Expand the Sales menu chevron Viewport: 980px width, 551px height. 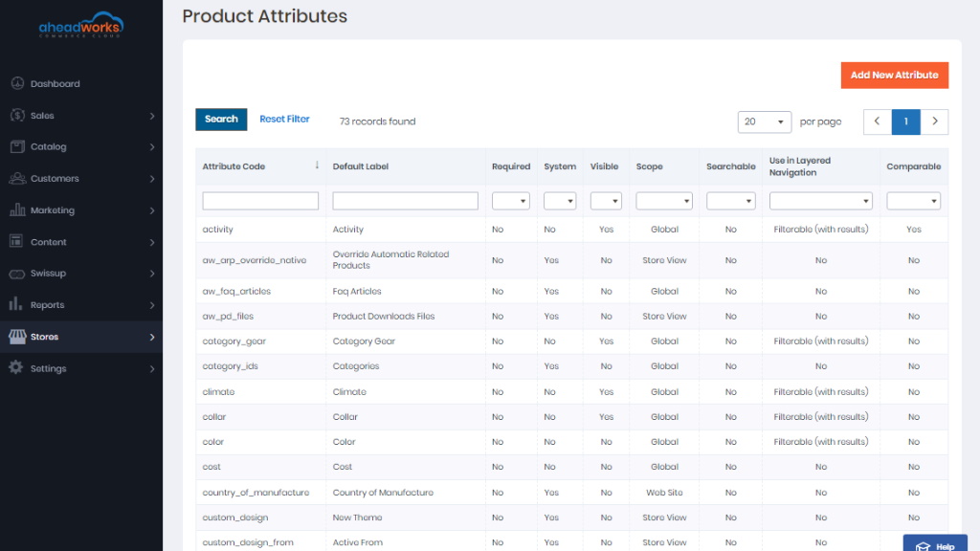pos(152,116)
